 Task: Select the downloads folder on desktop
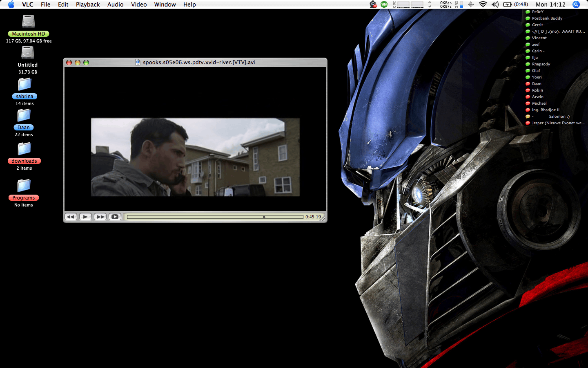24,149
